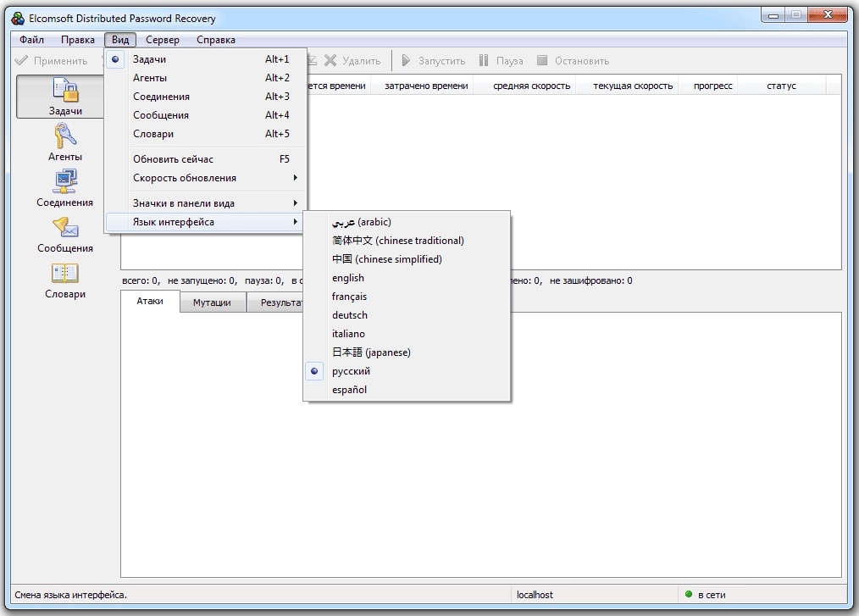Close the open Вид menu
This screenshot has height=616, width=859.
tap(120, 40)
